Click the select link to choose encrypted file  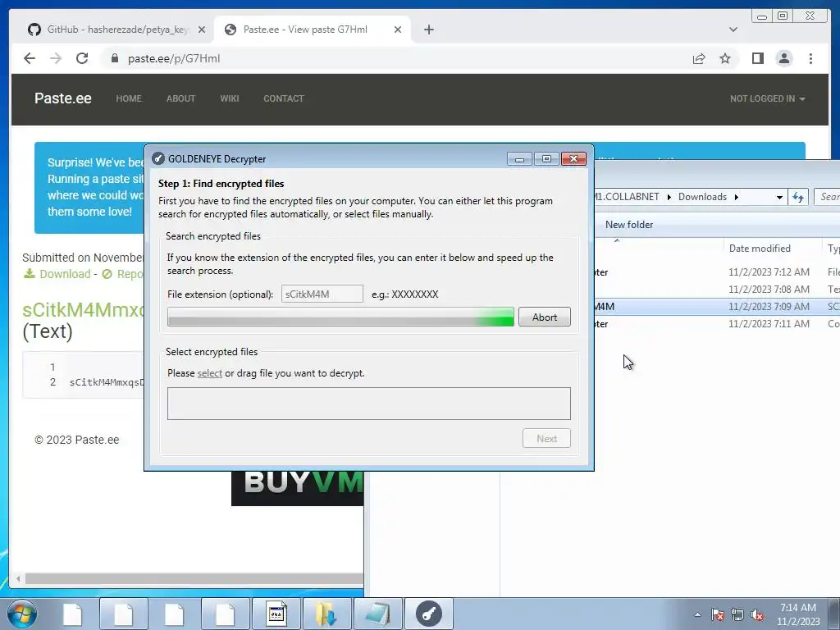[209, 373]
